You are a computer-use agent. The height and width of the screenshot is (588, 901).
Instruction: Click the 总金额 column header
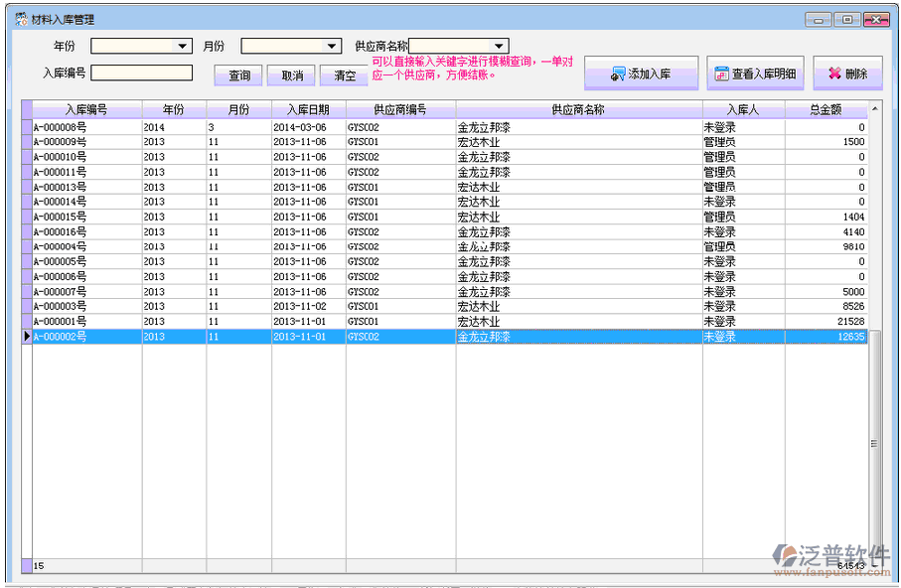click(x=826, y=110)
